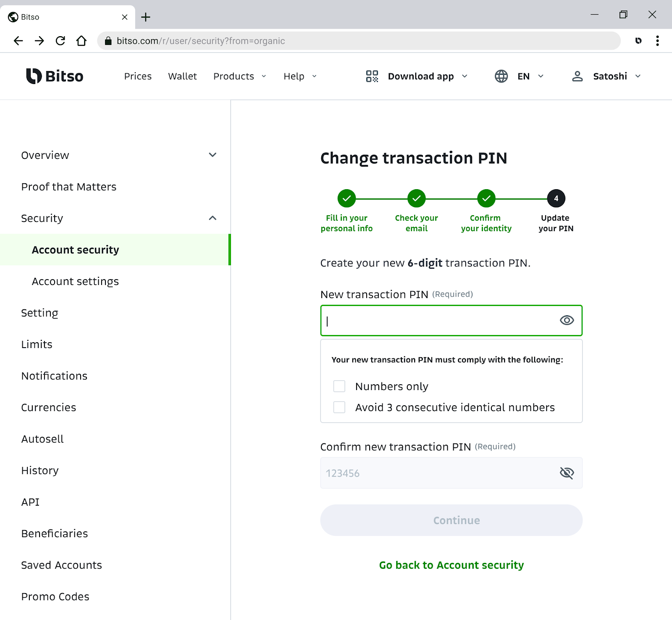Open the browser menu with three dots
672x620 pixels.
[657, 41]
